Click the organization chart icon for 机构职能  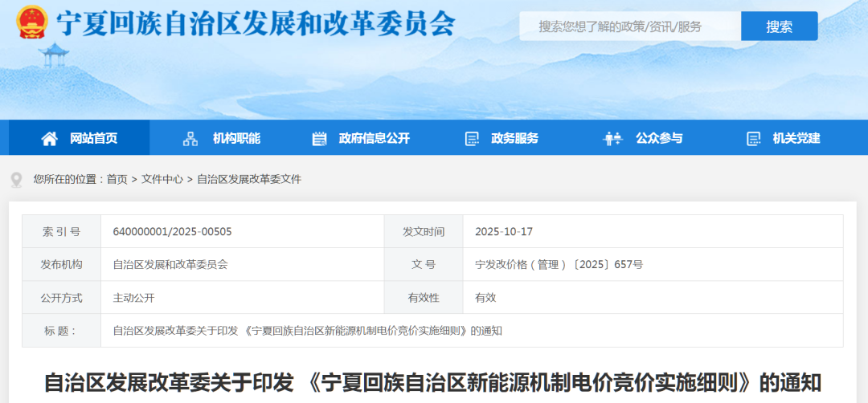[x=190, y=139]
